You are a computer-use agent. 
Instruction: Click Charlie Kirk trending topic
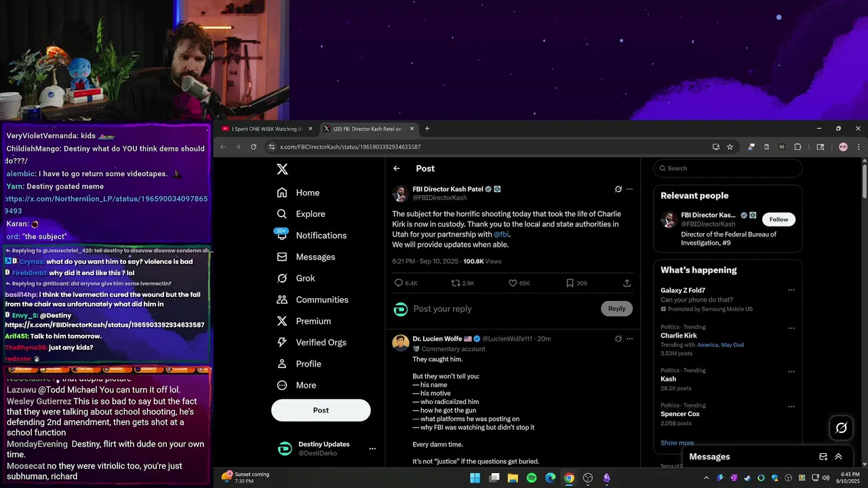679,335
